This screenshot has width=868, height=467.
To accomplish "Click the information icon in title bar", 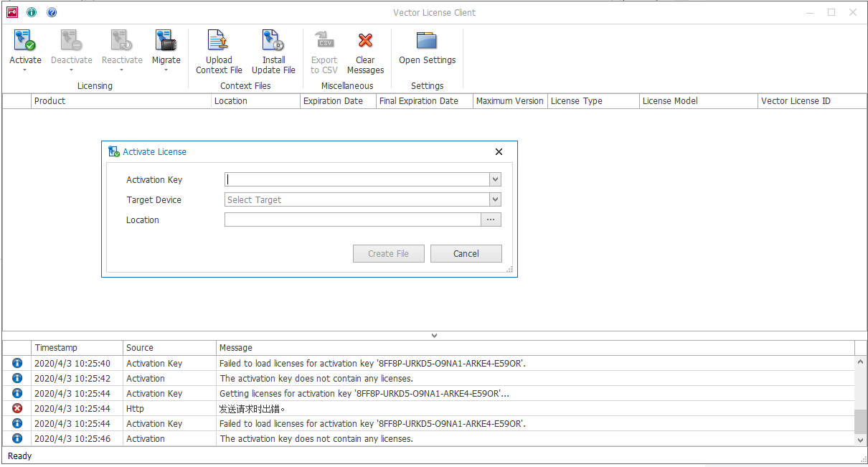I will coord(31,12).
